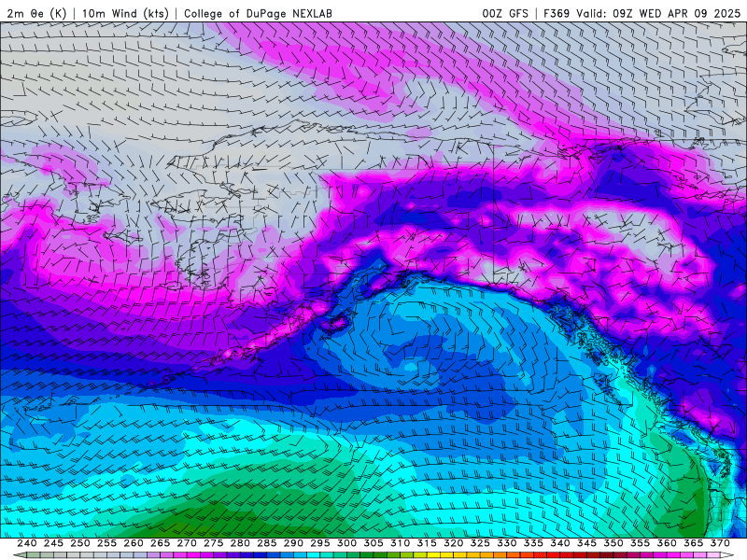Click the 300 value on the color scale
Screen dimensions: 747x560
346,543
